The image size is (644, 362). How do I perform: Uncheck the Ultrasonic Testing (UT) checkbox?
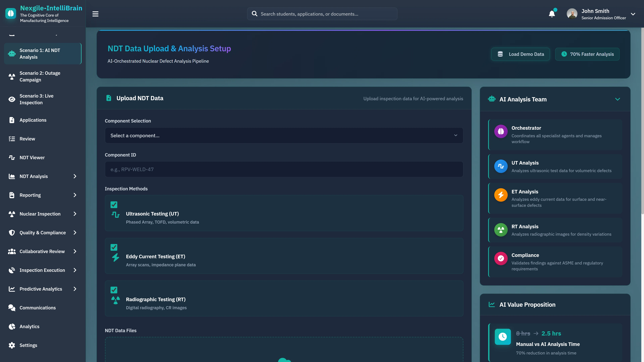coord(114,205)
